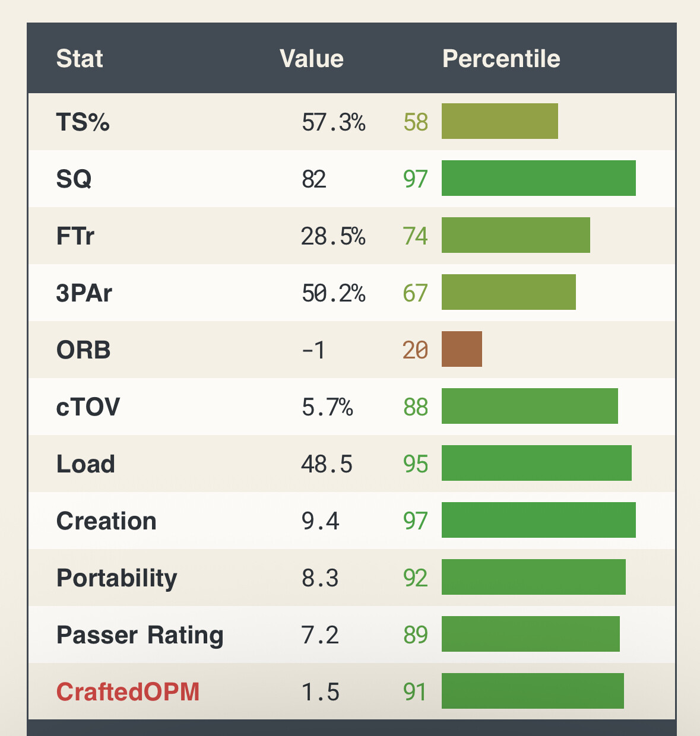
Task: Click the Passer Rating percentile bar
Action: tap(531, 634)
